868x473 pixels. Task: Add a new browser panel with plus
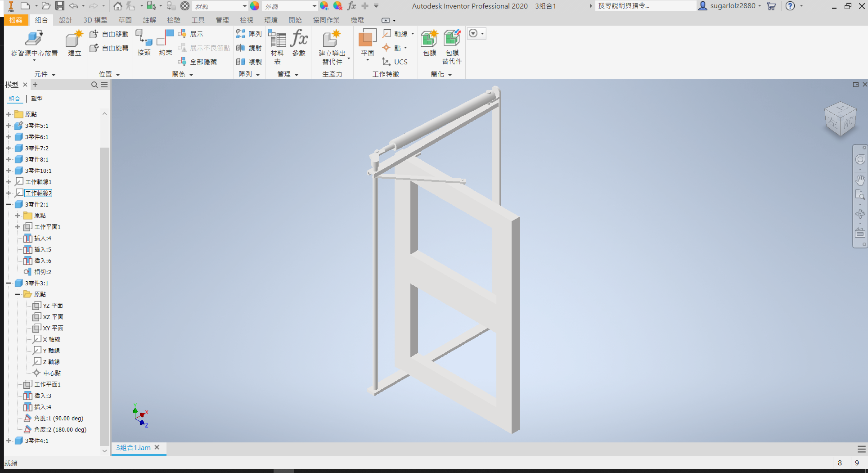coord(35,85)
